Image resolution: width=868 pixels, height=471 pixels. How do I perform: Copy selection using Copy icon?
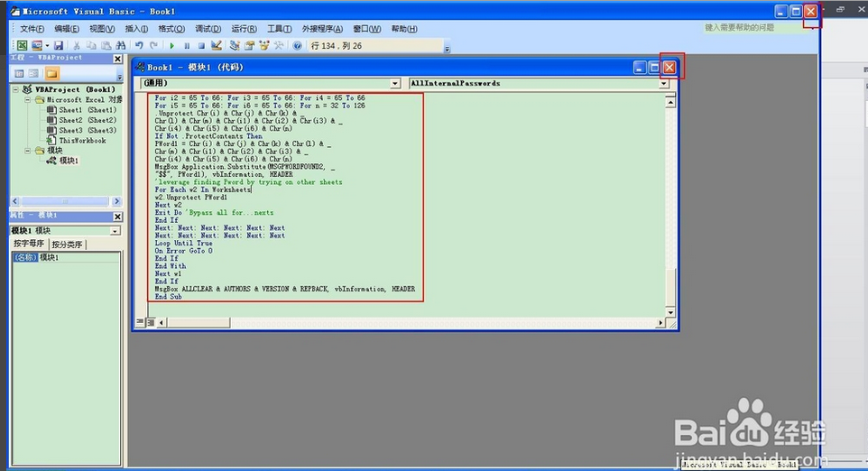click(x=91, y=45)
